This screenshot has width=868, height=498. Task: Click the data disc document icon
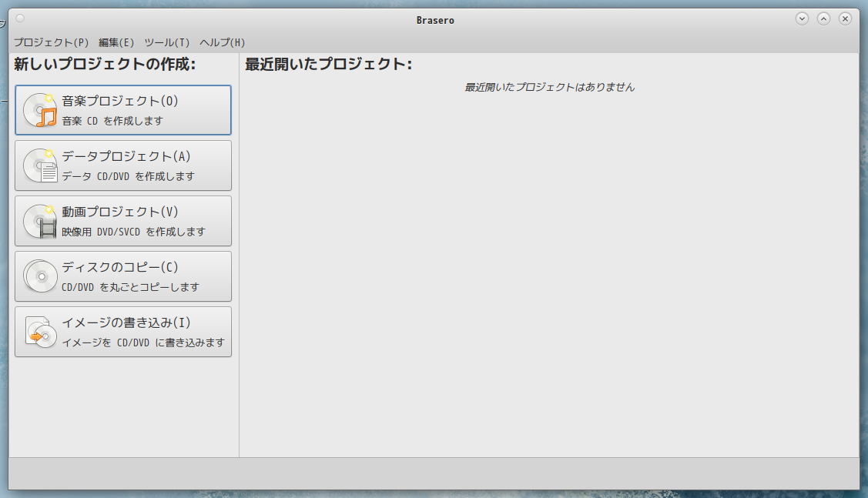(40, 165)
